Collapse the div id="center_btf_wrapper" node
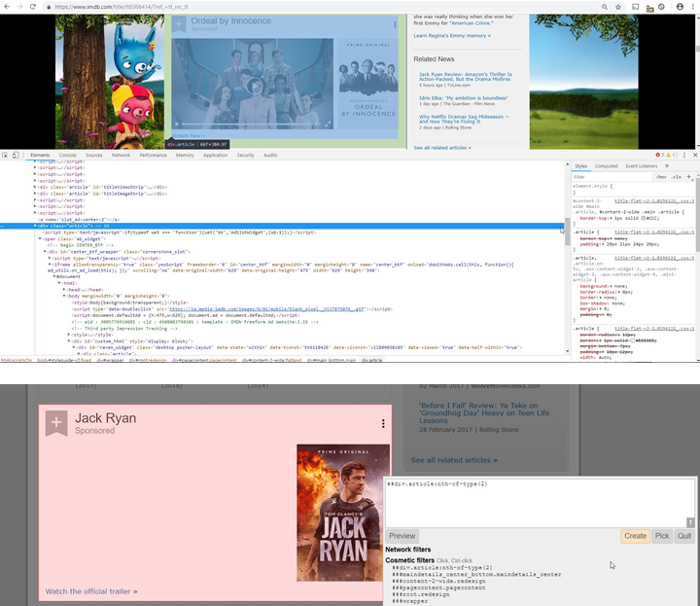Image resolution: width=700 pixels, height=606 pixels. (45, 252)
